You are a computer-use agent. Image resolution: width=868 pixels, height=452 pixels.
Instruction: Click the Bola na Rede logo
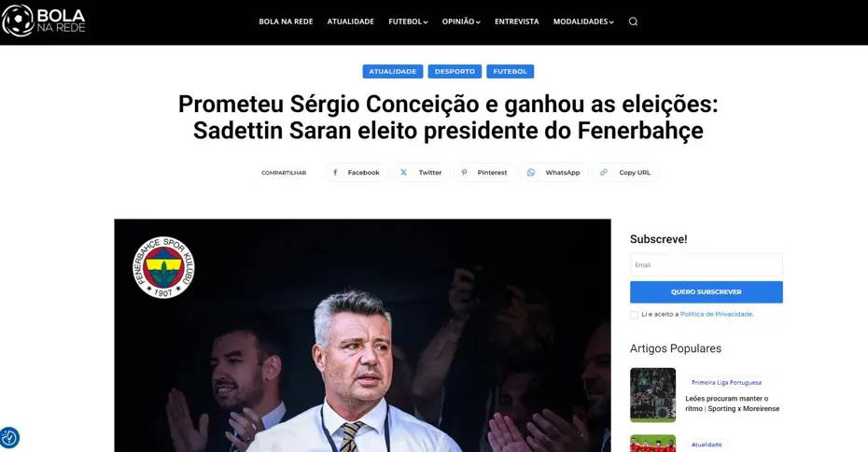point(44,21)
